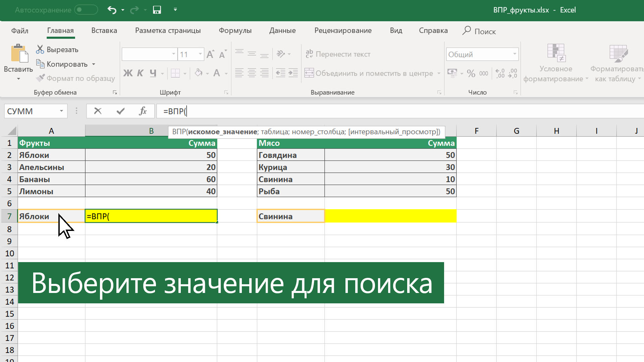
Task: Save the workbook with the floppy icon
Action: [157, 10]
